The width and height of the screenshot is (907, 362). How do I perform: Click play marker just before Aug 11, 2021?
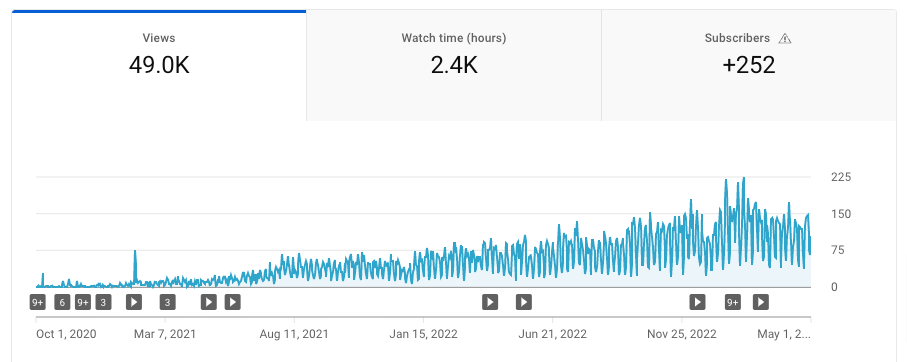(x=233, y=302)
